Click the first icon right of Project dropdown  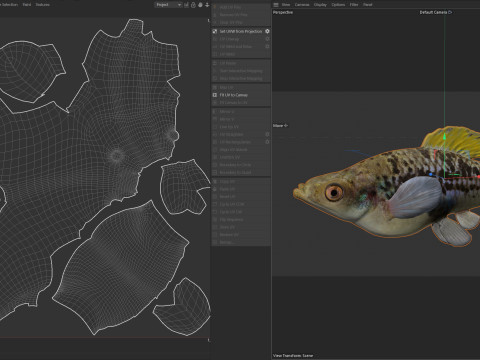point(186,5)
